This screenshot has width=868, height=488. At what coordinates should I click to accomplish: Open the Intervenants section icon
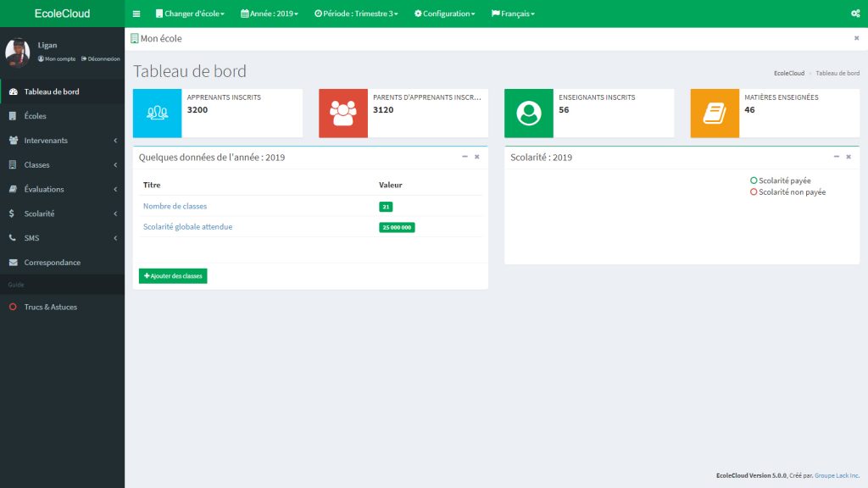[12, 140]
